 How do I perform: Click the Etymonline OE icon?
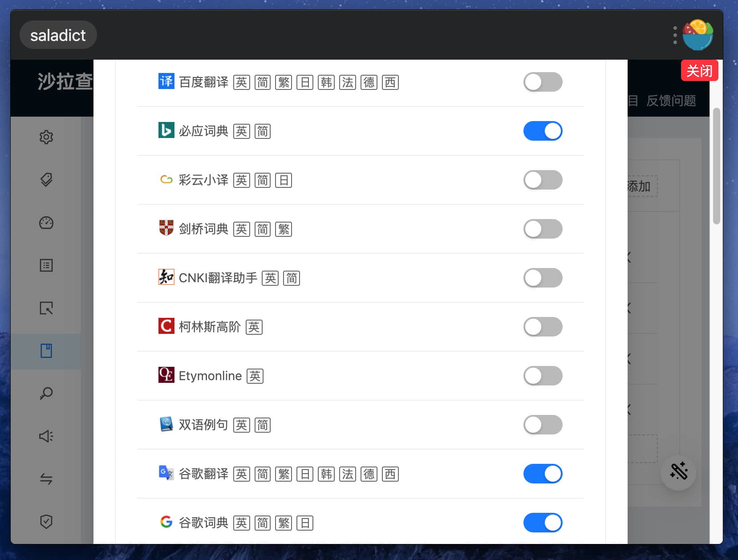click(166, 375)
